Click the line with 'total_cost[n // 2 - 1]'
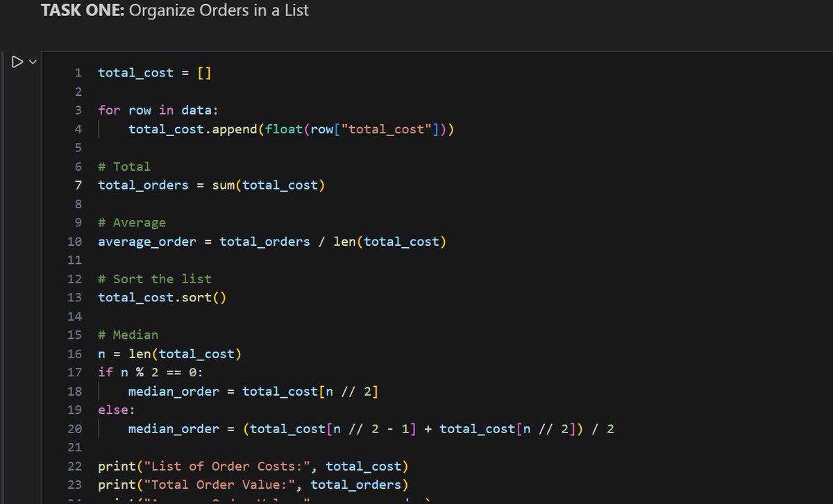This screenshot has height=504, width=833. pyautogui.click(x=371, y=429)
